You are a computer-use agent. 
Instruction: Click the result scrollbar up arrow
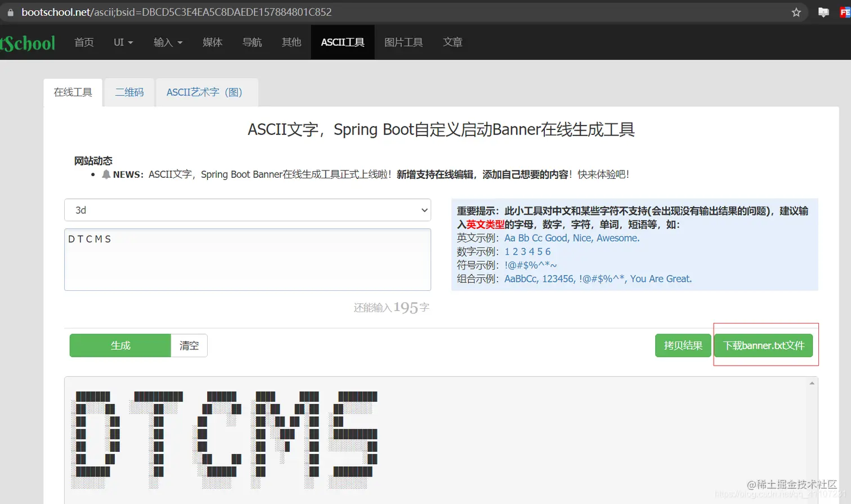point(812,383)
